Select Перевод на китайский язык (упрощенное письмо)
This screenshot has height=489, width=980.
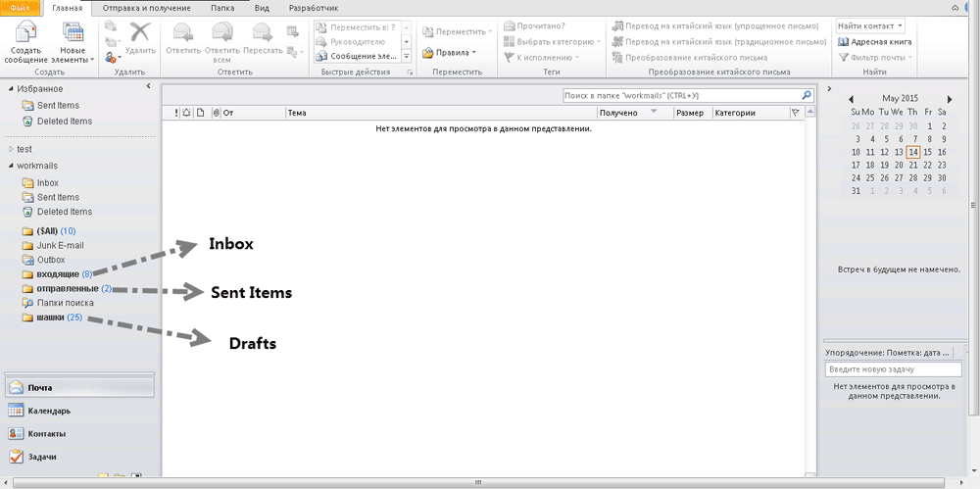click(715, 25)
